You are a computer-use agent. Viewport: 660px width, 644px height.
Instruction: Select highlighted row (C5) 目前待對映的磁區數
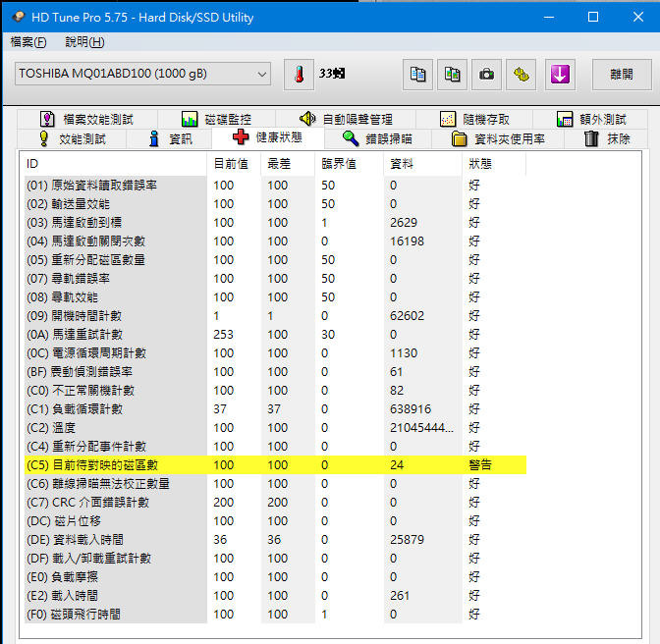point(275,464)
